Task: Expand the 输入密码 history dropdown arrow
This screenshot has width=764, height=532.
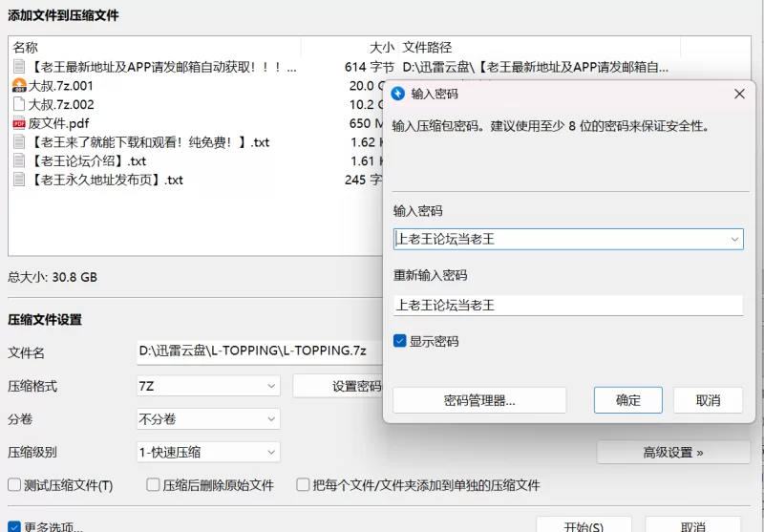Action: click(x=733, y=239)
